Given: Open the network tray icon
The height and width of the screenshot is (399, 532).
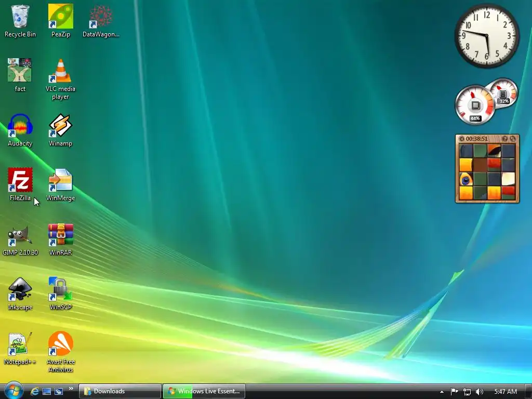Looking at the screenshot, I should [467, 392].
